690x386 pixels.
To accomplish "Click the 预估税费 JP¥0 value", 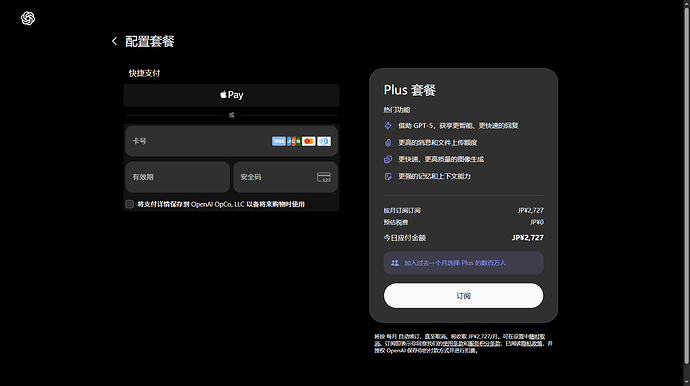I will click(x=536, y=222).
